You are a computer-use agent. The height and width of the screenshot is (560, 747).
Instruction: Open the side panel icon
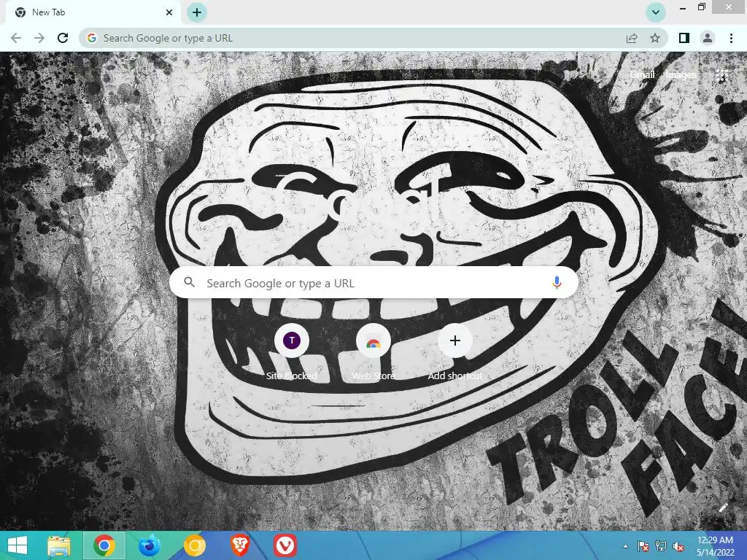coord(684,38)
